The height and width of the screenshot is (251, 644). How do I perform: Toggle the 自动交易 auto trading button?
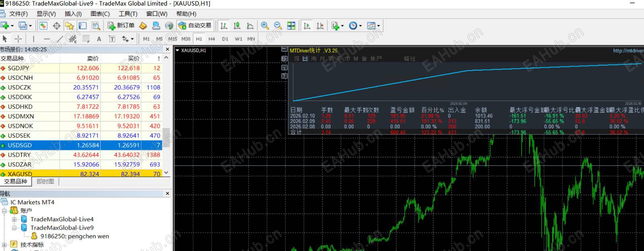(195, 25)
